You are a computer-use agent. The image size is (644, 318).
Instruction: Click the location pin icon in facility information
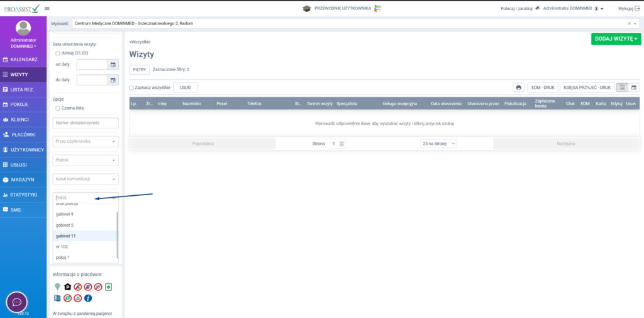(58, 287)
